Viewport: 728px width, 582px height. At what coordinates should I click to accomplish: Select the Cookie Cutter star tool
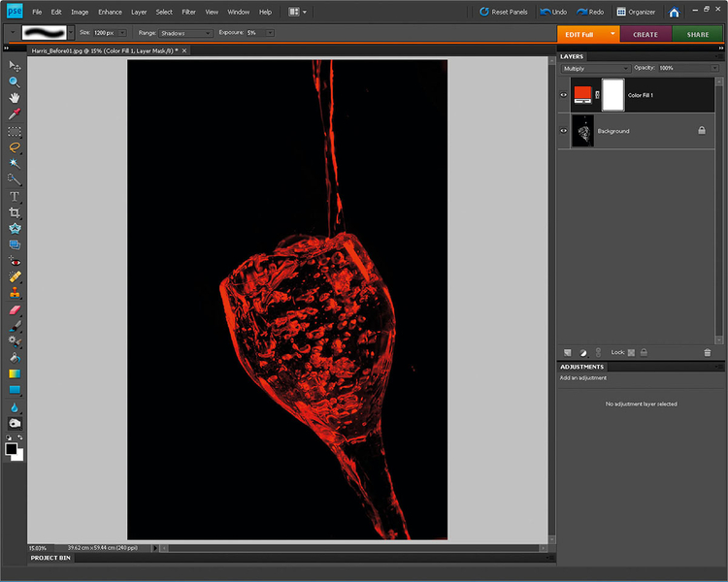15,228
